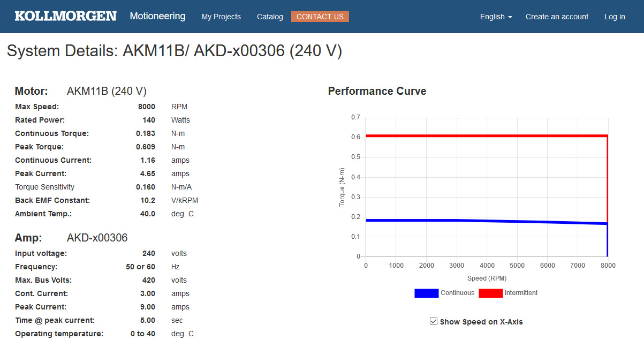Screen dimensions: 644x340
Task: Click the Speed (RPM) axis label
Action: [487, 278]
